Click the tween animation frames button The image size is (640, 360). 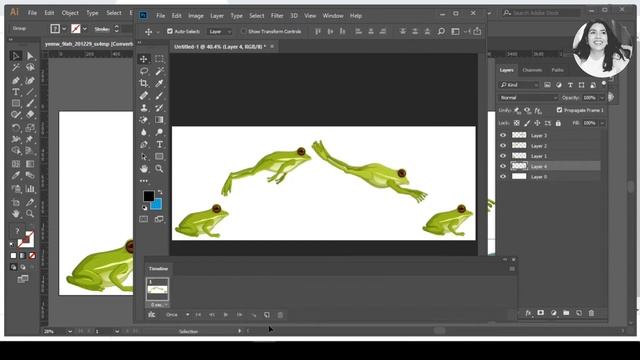253,315
